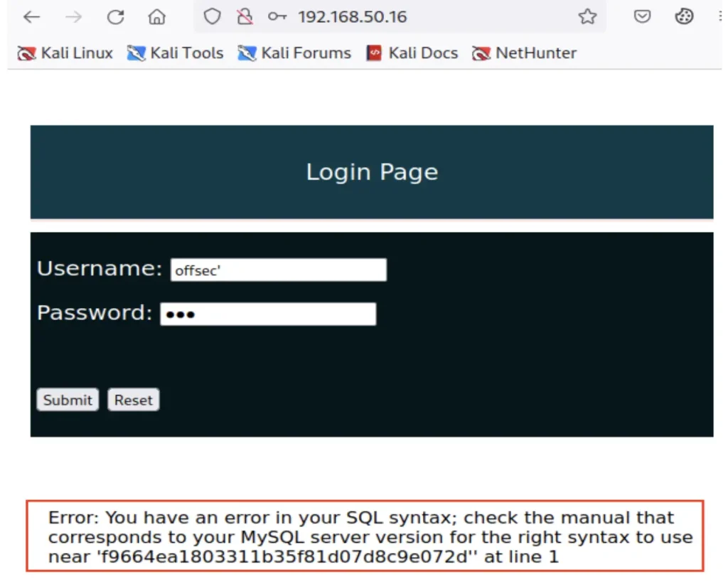Screen dimensions: 728x582
Task: Open the tracking protection shield panel
Action: point(212,17)
